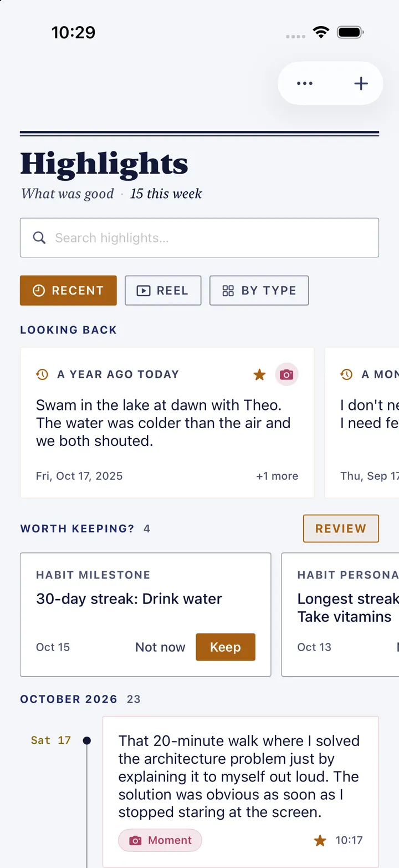Open the 20-minute walk highlight entry
Viewport: 399px width, 868px height.
click(x=241, y=791)
